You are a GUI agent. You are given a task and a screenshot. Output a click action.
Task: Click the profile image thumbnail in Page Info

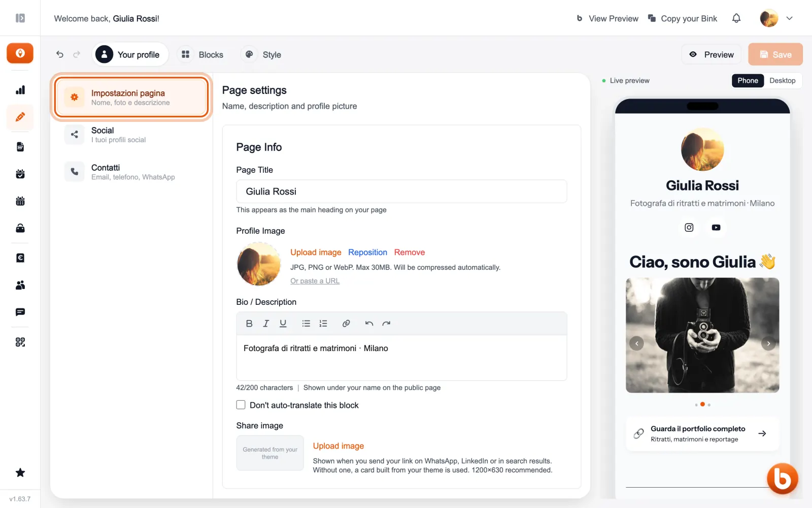pos(259,264)
